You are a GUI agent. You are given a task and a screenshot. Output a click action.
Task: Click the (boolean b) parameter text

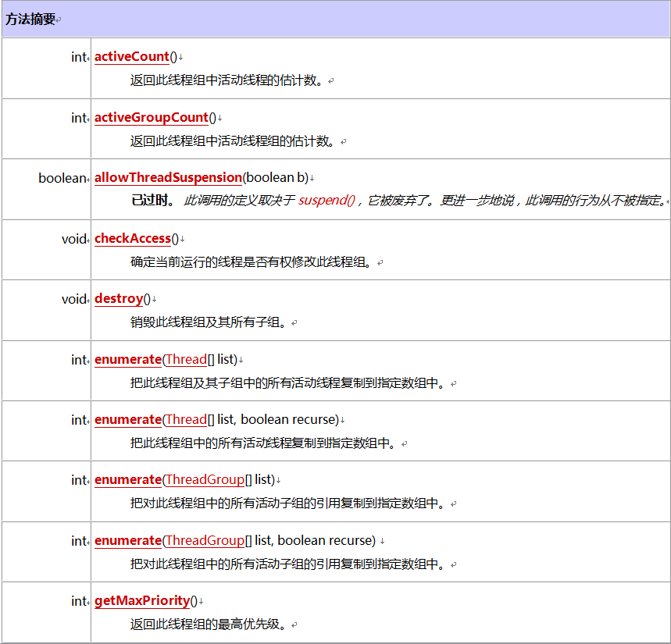tap(276, 177)
